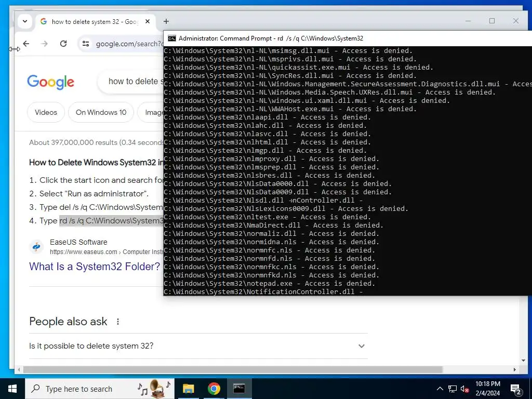Image resolution: width=532 pixels, height=399 pixels.
Task: Maximize the Chrome window
Action: [492, 21]
